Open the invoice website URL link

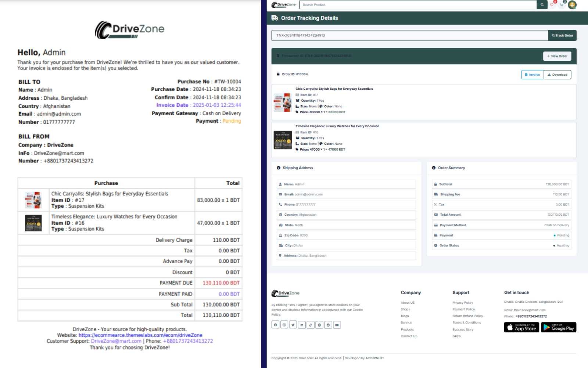140,335
